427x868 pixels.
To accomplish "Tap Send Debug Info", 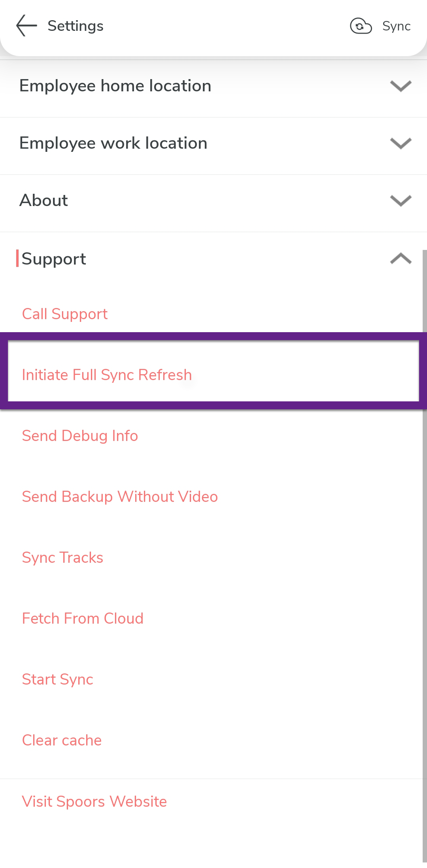I will coord(80,436).
